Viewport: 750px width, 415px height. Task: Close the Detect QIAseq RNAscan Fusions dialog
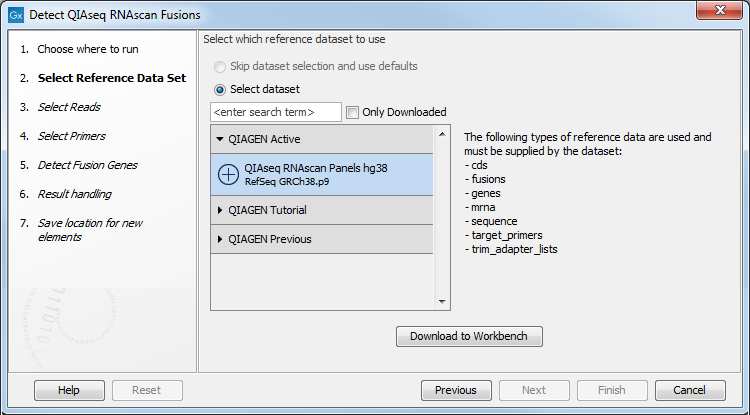(x=719, y=10)
